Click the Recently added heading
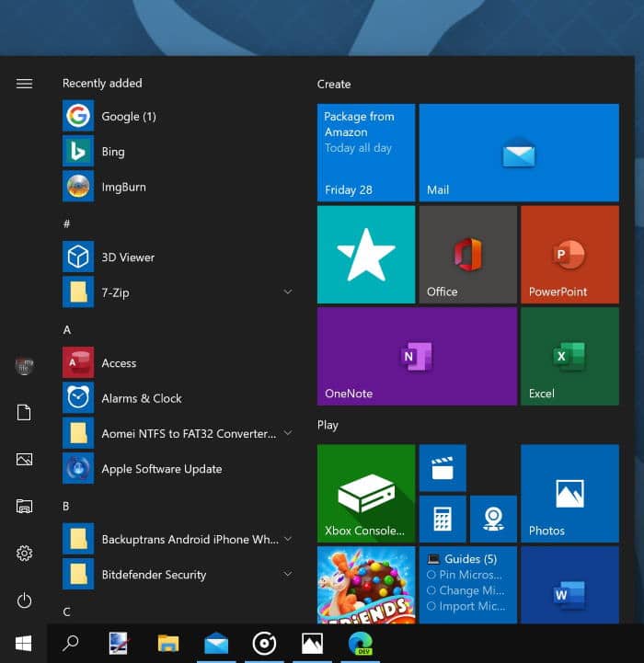This screenshot has width=644, height=663. click(102, 84)
